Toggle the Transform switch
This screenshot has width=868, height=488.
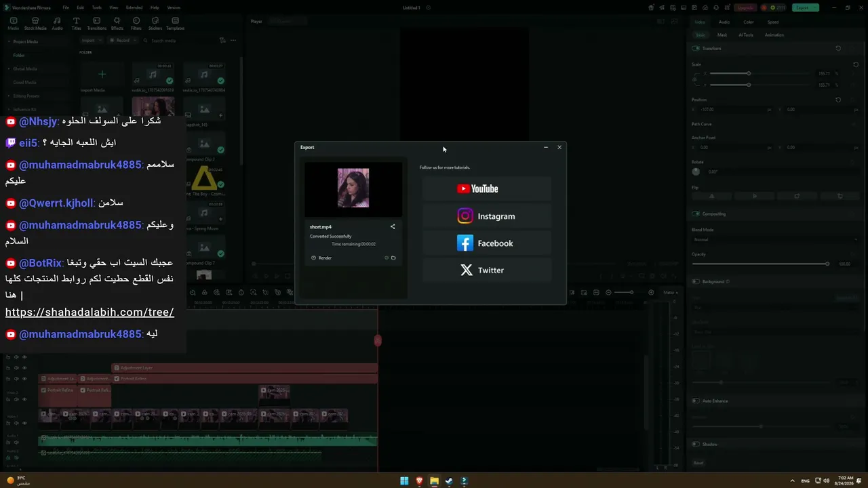(x=696, y=48)
